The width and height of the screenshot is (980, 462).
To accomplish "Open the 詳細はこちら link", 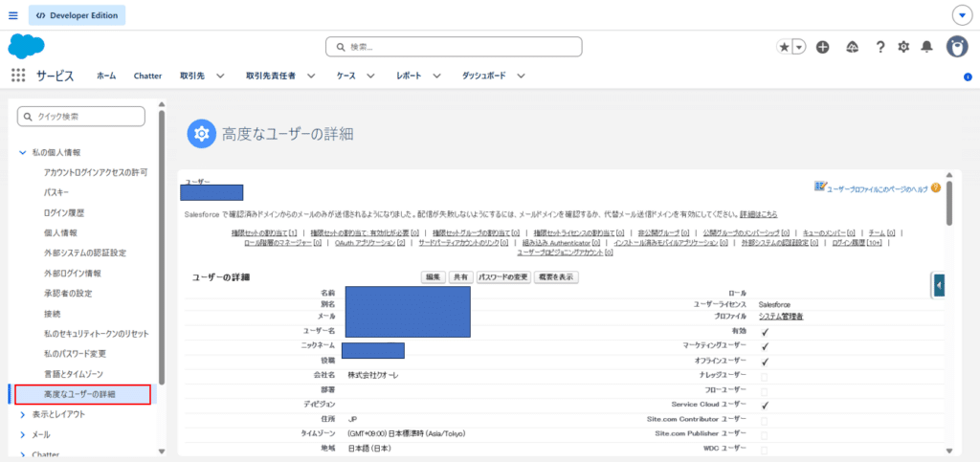I will pyautogui.click(x=759, y=214).
